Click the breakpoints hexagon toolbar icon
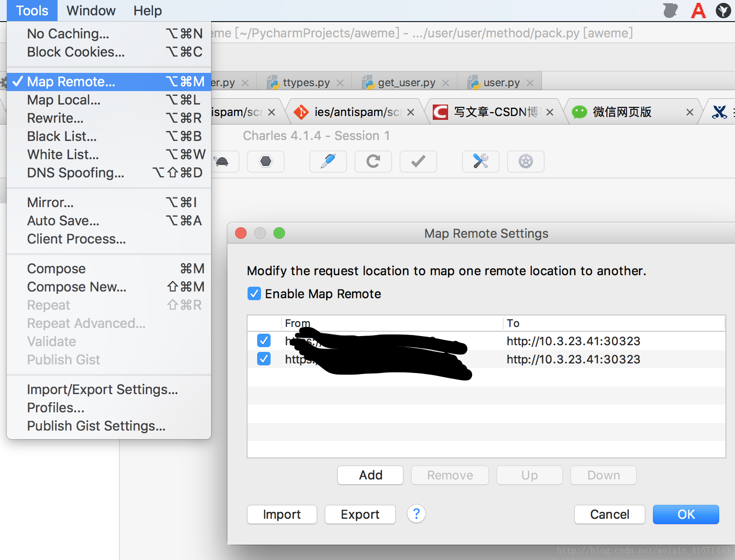The height and width of the screenshot is (560, 735). 266,162
